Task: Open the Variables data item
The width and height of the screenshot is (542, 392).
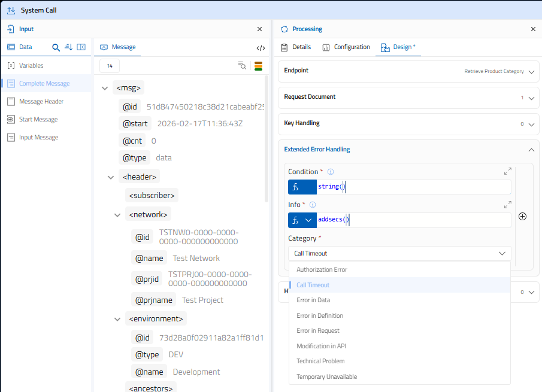Action: click(x=31, y=66)
